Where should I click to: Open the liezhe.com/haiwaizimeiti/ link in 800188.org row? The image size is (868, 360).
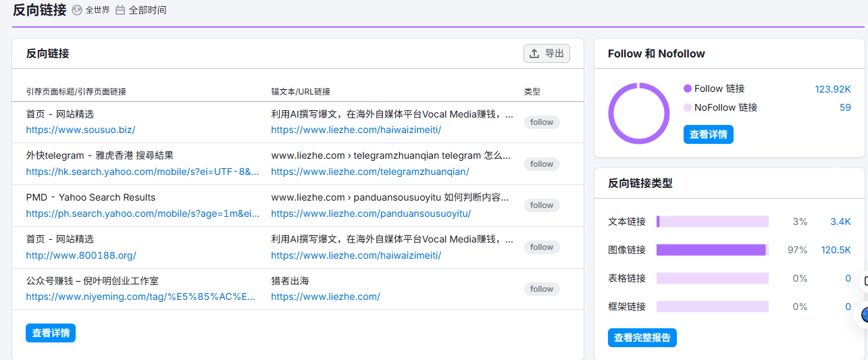click(x=356, y=255)
